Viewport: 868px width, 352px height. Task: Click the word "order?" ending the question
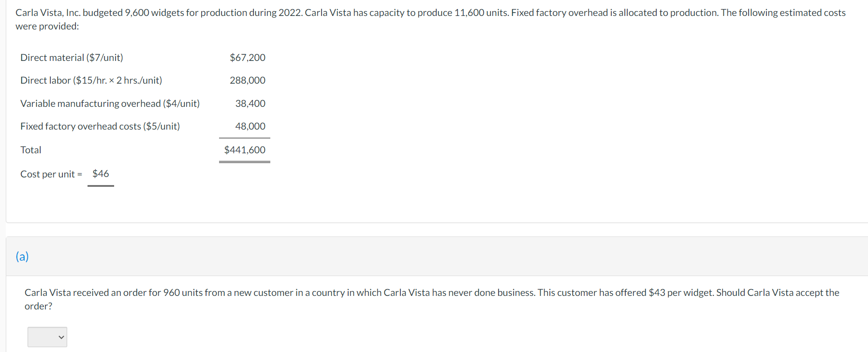click(39, 306)
